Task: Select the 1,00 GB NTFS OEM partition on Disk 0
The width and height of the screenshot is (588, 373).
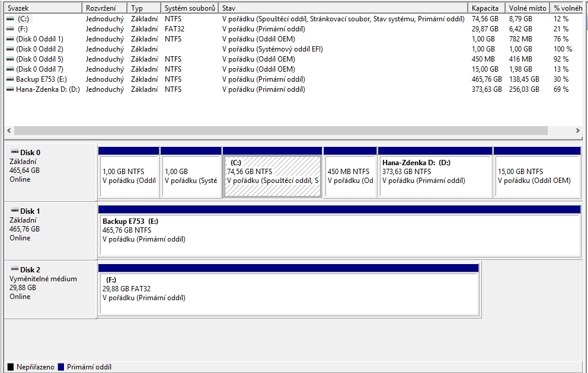Action: [x=129, y=173]
